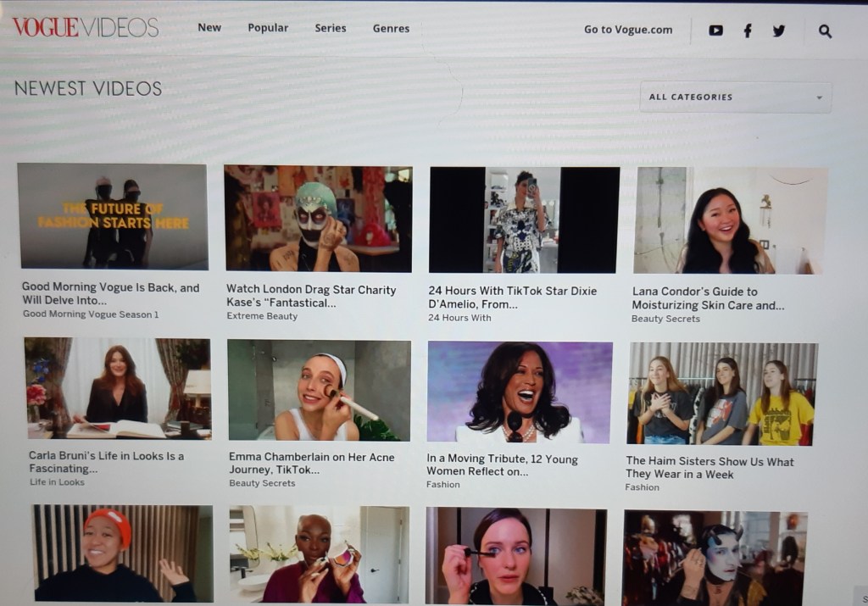Select Popular in the navigation bar
The image size is (868, 606).
(x=268, y=28)
